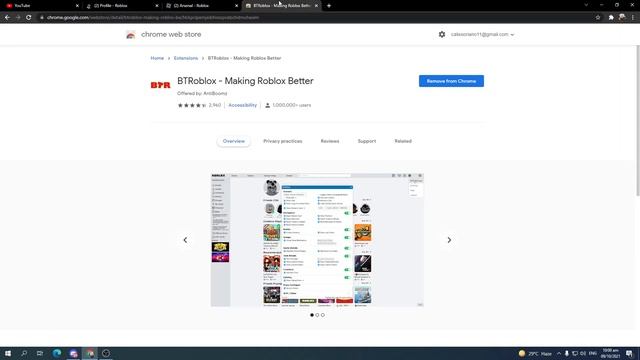Image resolution: width=640 pixels, height=360 pixels.
Task: Open web store settings gear
Action: [x=442, y=34]
